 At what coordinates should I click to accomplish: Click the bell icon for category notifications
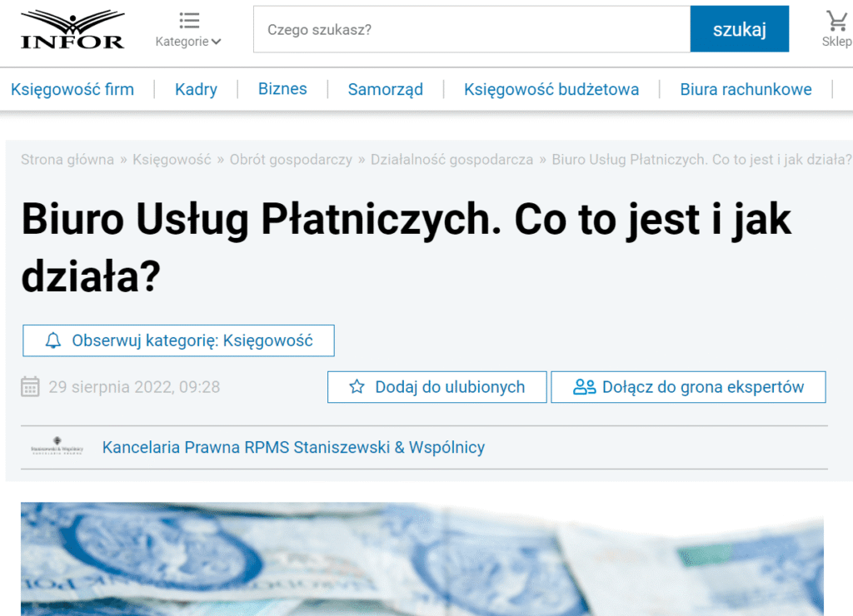pyautogui.click(x=53, y=340)
